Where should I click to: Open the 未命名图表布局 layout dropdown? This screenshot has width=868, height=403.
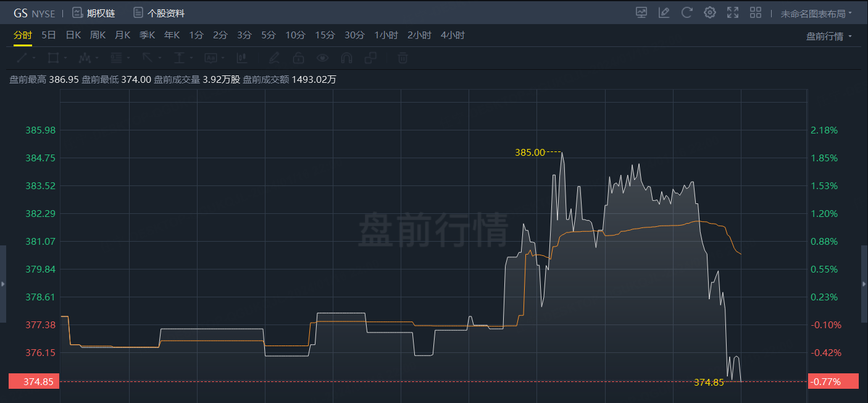pos(816,13)
